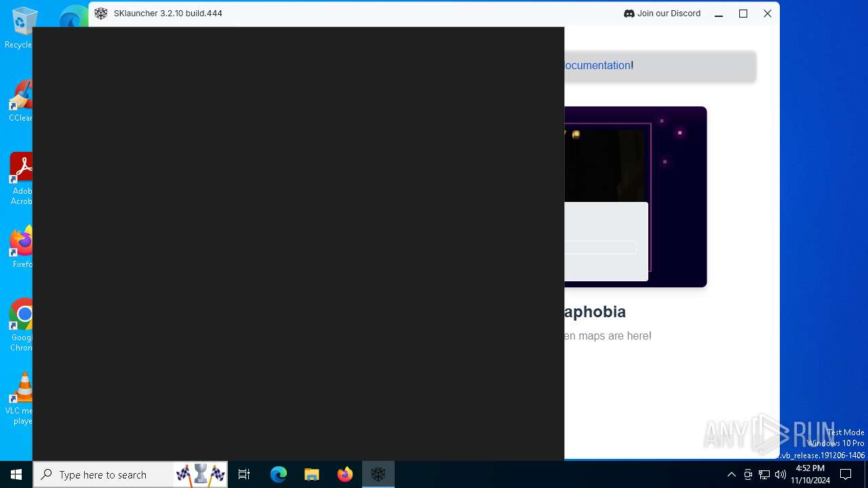Screen dimensions: 868x488
Task: Open the Windows Start menu
Action: (16, 474)
